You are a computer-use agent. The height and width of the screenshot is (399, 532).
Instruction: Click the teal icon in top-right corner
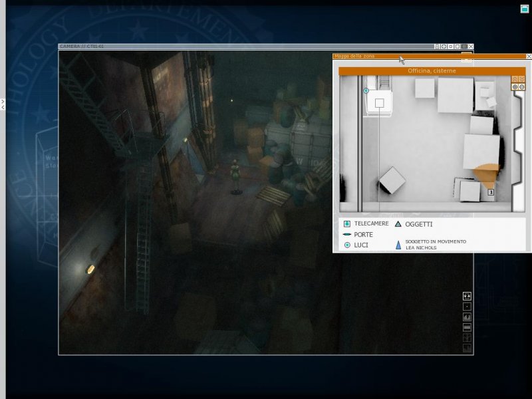[525, 9]
